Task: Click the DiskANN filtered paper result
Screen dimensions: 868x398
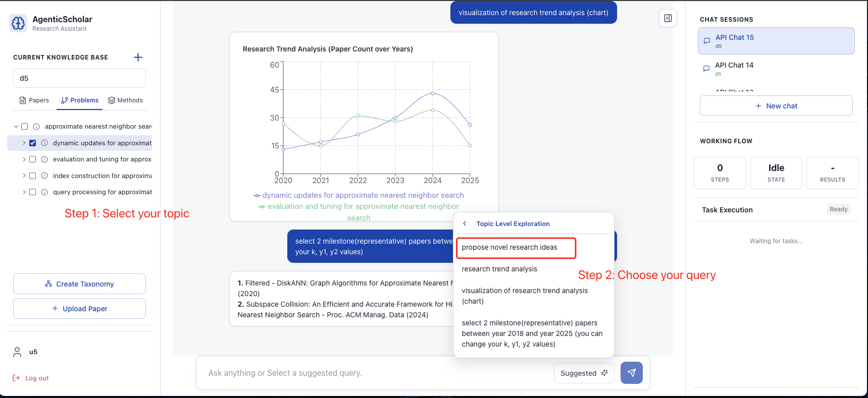Action: (x=346, y=288)
